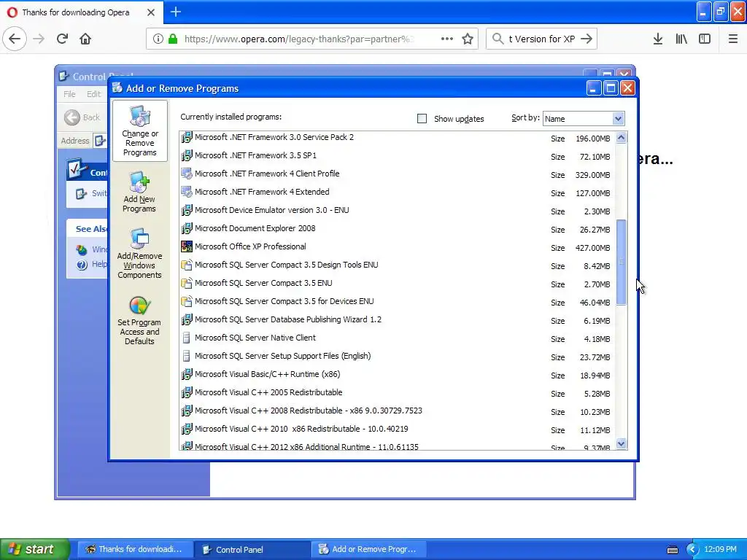Click 196.00MB size value
Screen dimensions: 747x560
[x=592, y=139]
